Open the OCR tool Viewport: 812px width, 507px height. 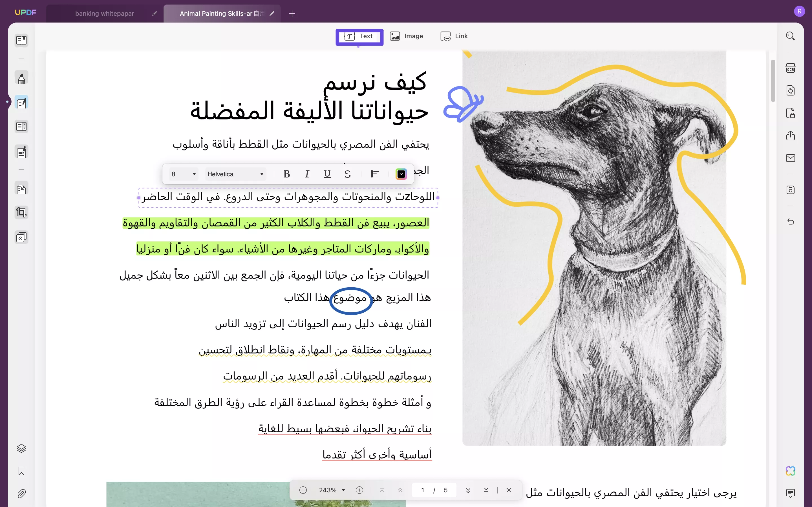click(791, 67)
